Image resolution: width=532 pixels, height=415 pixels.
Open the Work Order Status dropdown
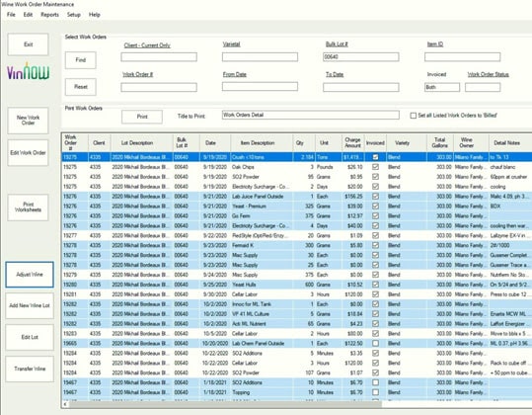(483, 87)
